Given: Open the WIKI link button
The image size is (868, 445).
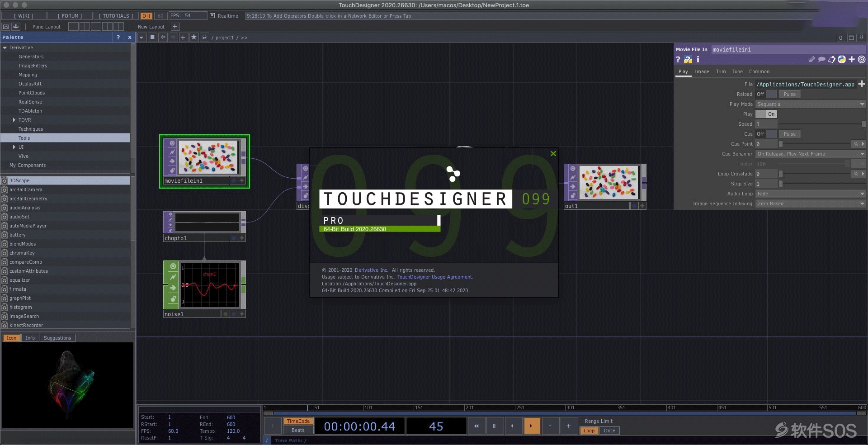Looking at the screenshot, I should coord(24,16).
